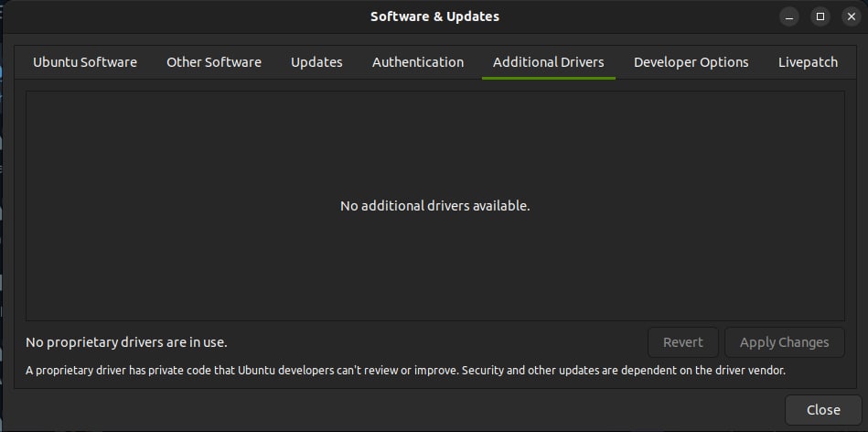Screen dimensions: 868x432
Task: Click the 'A proprietary driver has private code' sentence
Action: pyautogui.click(x=241, y=371)
